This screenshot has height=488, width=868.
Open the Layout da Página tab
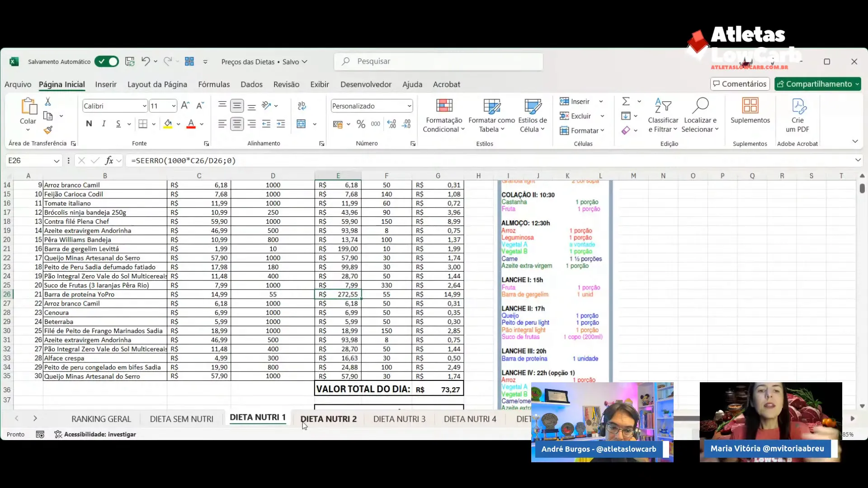(x=157, y=84)
